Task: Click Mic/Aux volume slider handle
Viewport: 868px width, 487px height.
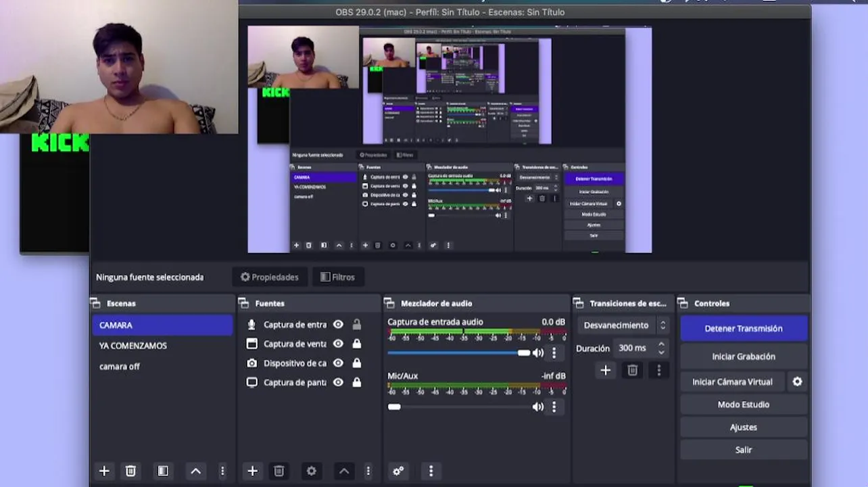Action: 394,407
